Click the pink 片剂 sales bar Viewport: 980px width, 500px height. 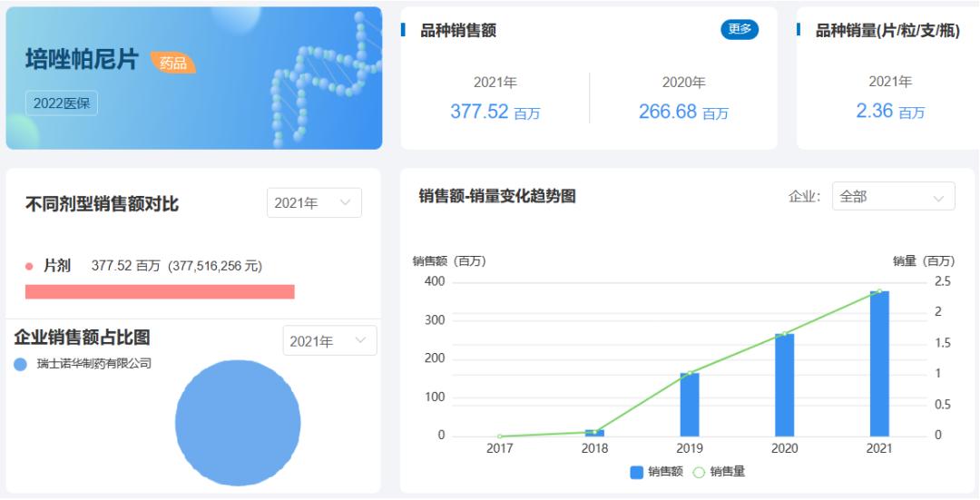click(160, 292)
